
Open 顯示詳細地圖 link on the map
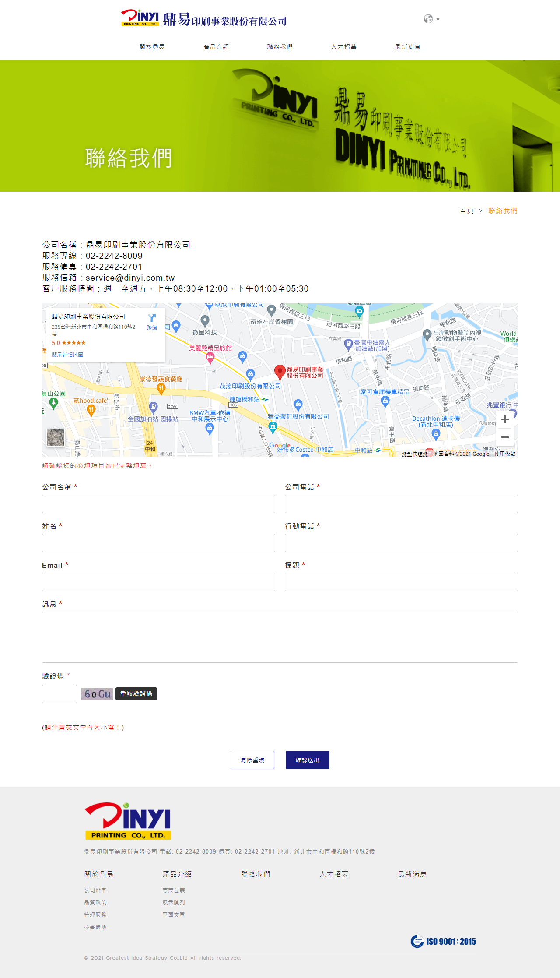[67, 355]
